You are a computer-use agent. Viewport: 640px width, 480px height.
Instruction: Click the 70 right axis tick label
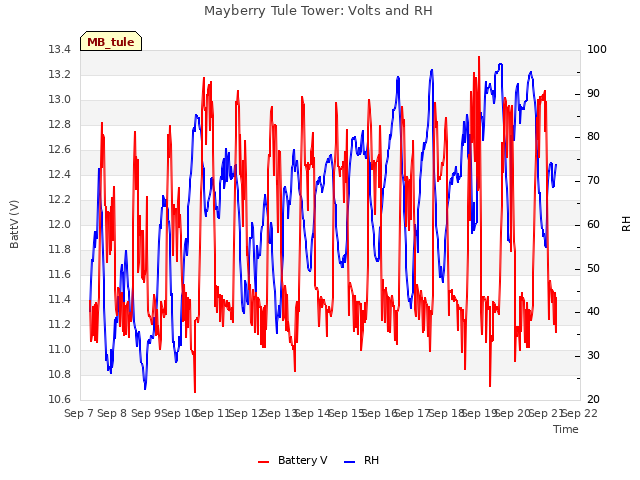pyautogui.click(x=593, y=180)
